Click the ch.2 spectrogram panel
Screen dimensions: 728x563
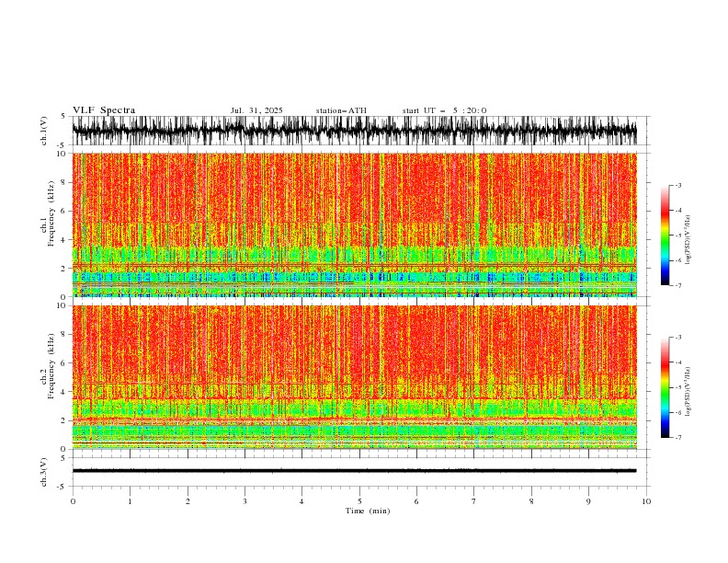pos(354,377)
